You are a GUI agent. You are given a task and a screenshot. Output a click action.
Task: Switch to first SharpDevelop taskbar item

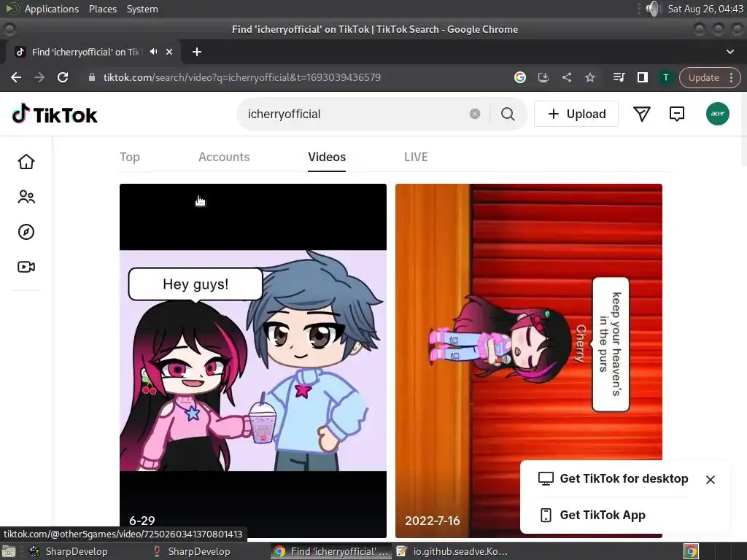click(x=68, y=551)
